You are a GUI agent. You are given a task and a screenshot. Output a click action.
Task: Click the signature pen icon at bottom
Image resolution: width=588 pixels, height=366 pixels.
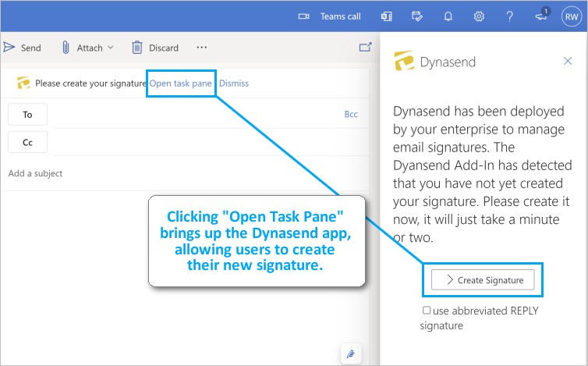pyautogui.click(x=351, y=354)
